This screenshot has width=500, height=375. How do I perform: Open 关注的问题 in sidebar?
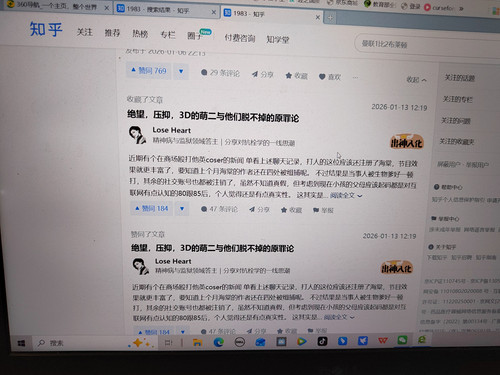[x=456, y=120]
